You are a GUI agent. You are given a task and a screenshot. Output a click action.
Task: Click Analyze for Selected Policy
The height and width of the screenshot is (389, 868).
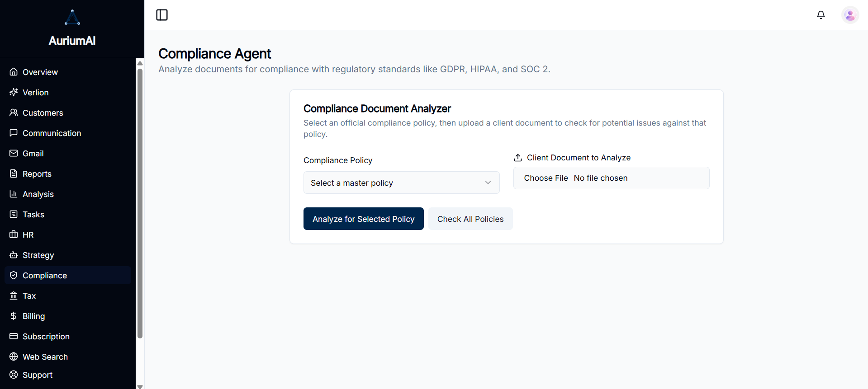(363, 219)
